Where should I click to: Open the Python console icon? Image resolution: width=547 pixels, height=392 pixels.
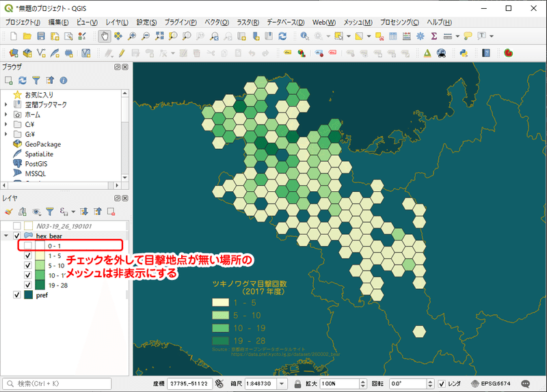(464, 53)
